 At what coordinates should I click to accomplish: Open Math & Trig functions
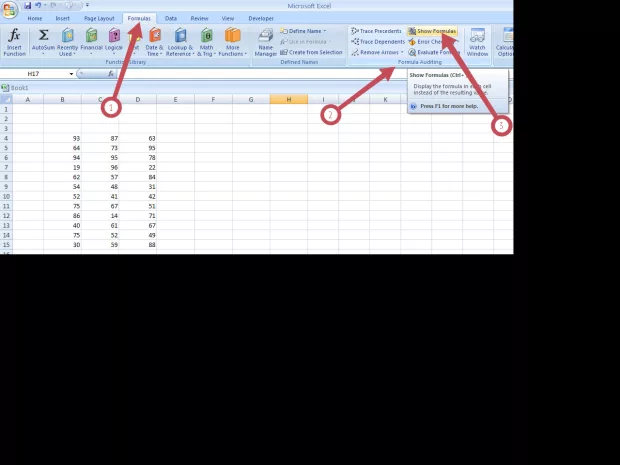click(x=206, y=42)
